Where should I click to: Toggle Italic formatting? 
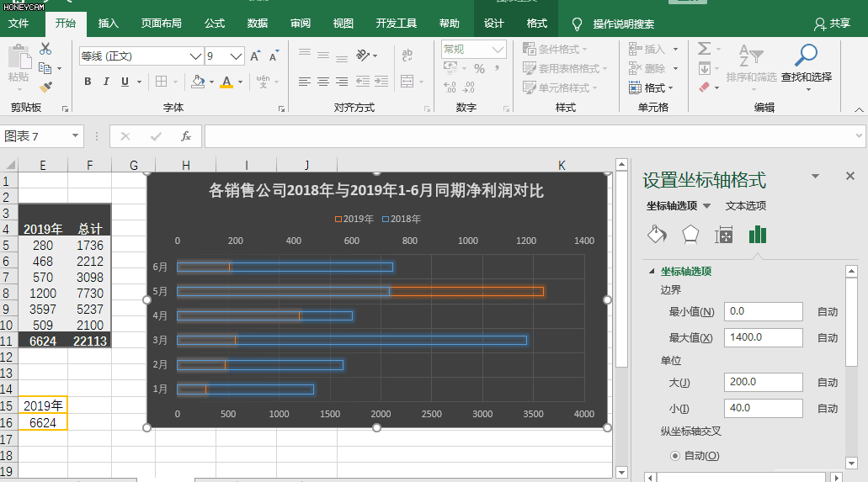[106, 82]
